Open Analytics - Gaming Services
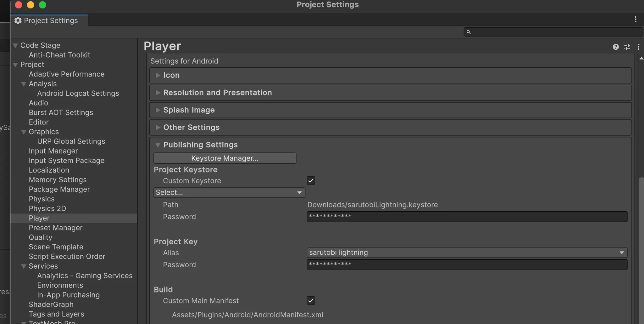644x324 pixels. coord(85,276)
